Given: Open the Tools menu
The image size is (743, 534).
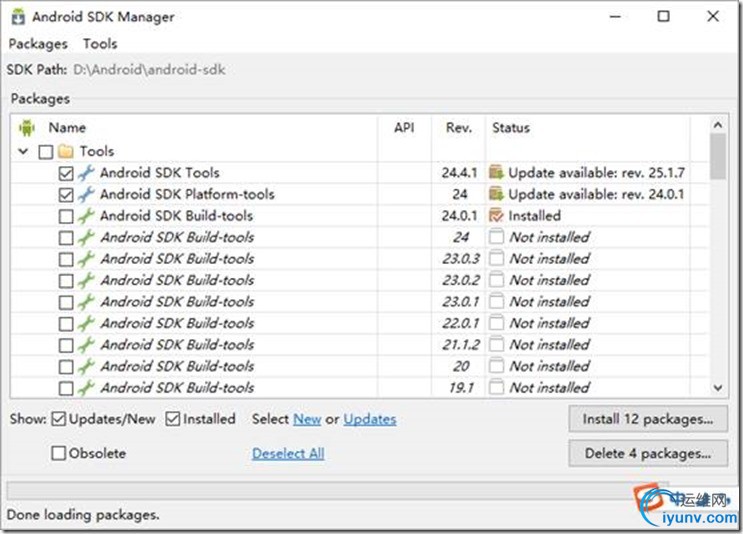Looking at the screenshot, I should point(100,44).
